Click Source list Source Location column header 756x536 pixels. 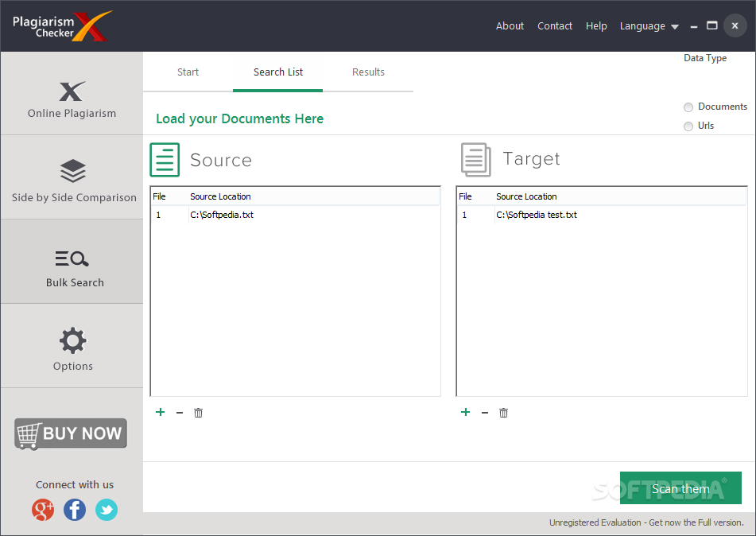tap(314, 196)
